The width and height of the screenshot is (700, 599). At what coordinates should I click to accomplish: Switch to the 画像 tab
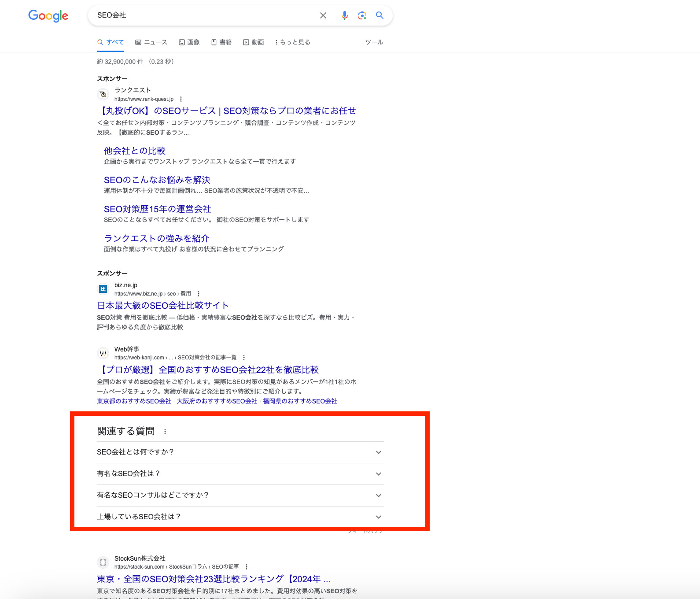coord(189,42)
